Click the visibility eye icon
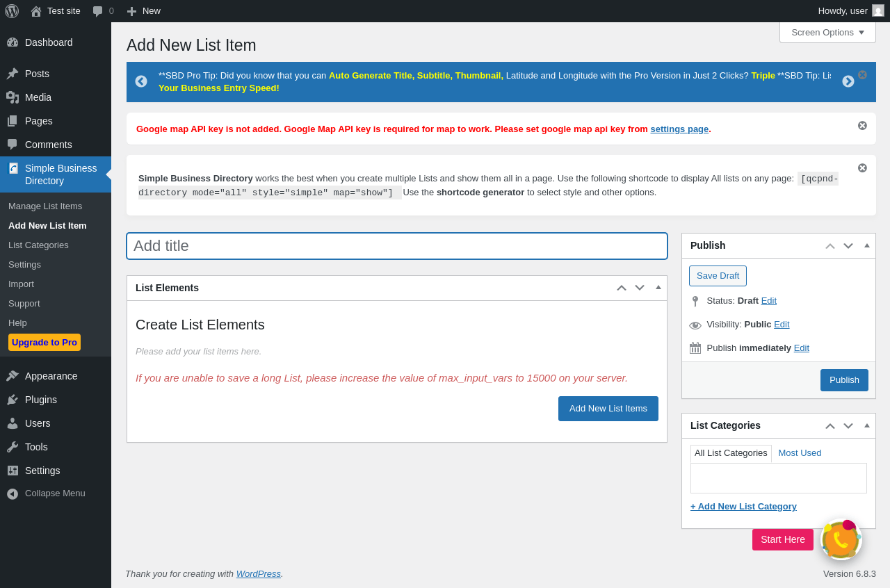Viewport: 890px width, 588px height. pyautogui.click(x=695, y=325)
